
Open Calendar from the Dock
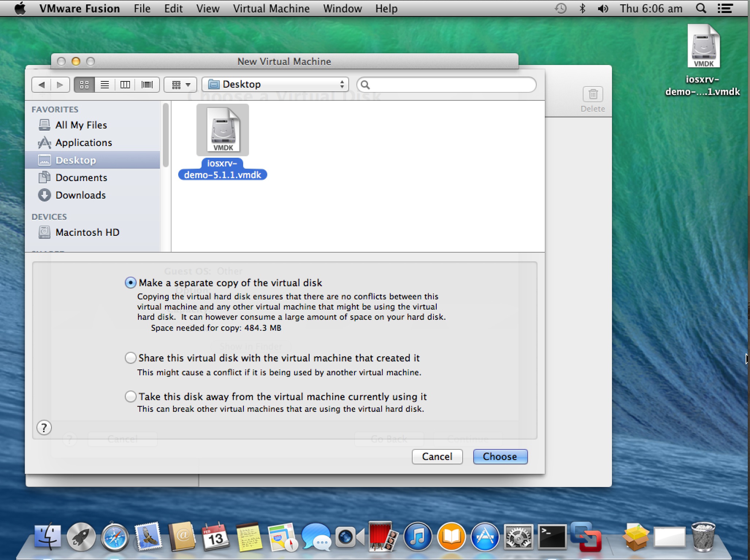pyautogui.click(x=215, y=537)
